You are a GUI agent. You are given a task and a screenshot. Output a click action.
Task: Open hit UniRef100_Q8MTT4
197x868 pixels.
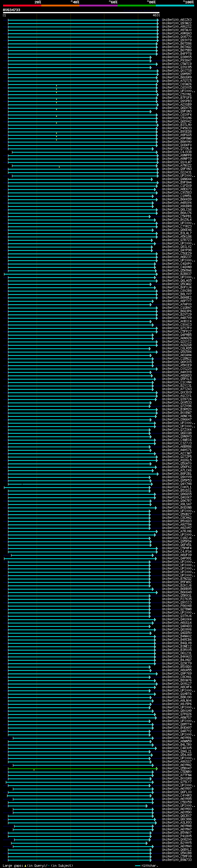(177, 725)
